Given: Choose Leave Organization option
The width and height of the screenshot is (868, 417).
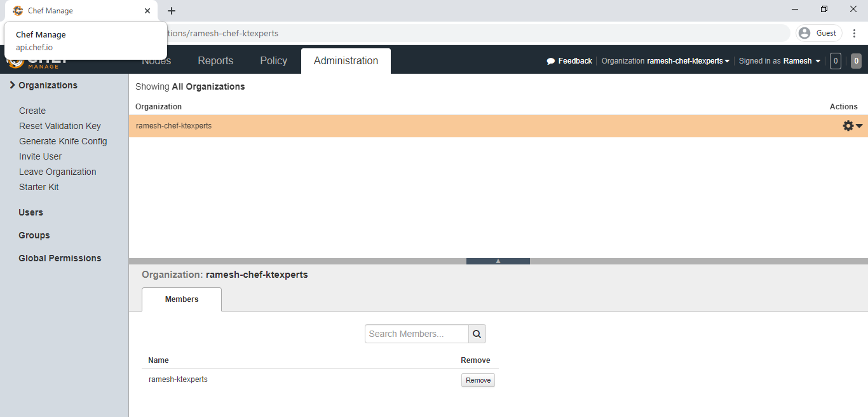Looking at the screenshot, I should (58, 172).
